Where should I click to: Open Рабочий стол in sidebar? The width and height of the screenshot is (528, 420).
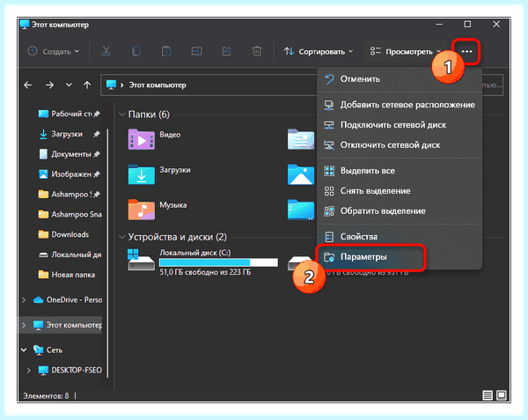[x=69, y=114]
